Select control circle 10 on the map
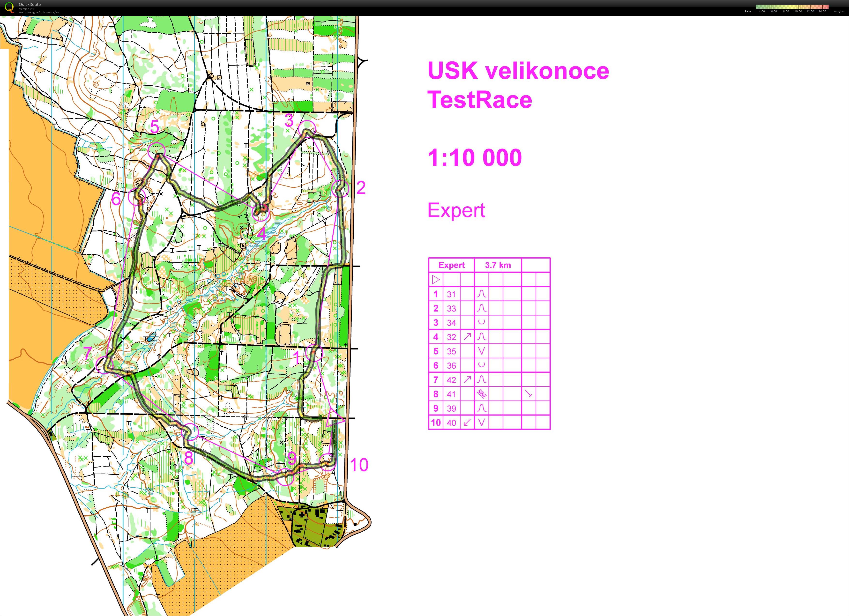The width and height of the screenshot is (849, 616). pyautogui.click(x=328, y=462)
